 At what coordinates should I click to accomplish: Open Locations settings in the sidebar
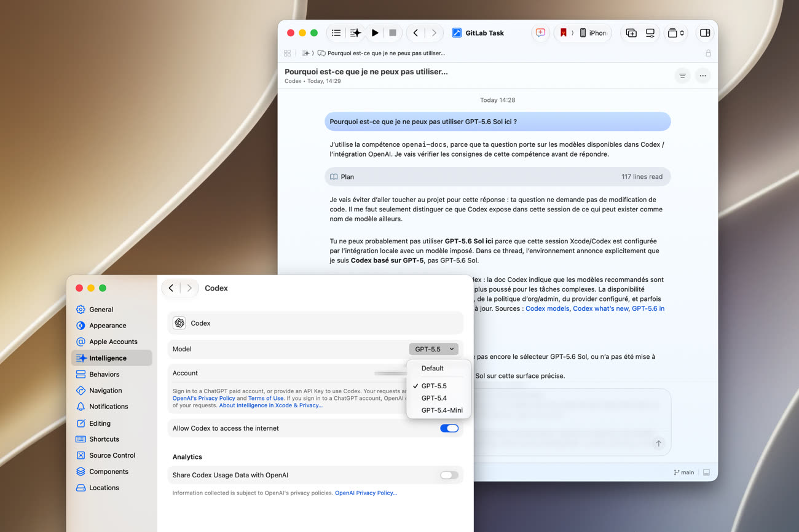point(112,488)
